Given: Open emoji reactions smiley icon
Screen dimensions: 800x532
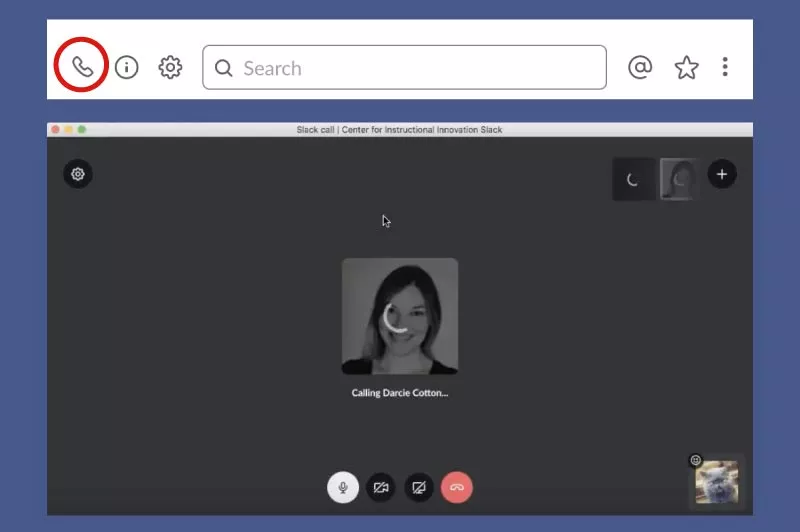Looking at the screenshot, I should coord(696,460).
